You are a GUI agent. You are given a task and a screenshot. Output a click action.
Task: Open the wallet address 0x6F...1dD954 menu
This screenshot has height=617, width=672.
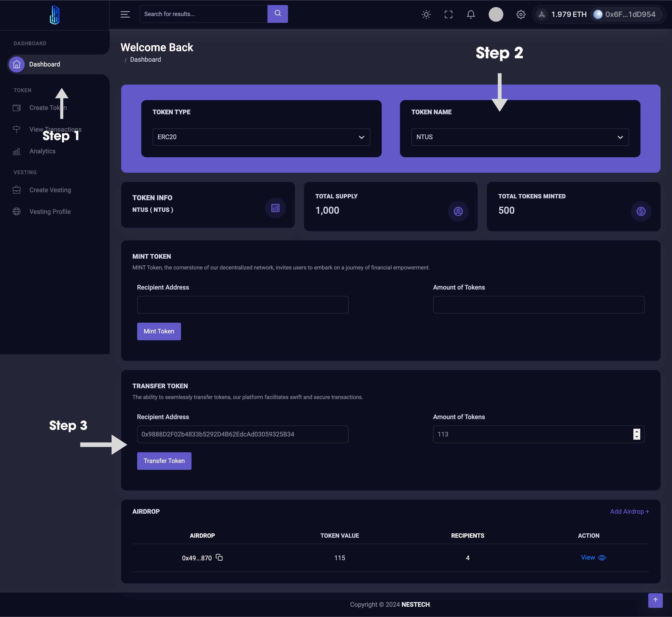tap(625, 14)
